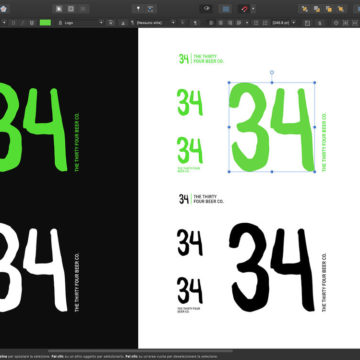This screenshot has width=360, height=360.
Task: Click Move to Front arrange icon
Action: tap(341, 9)
